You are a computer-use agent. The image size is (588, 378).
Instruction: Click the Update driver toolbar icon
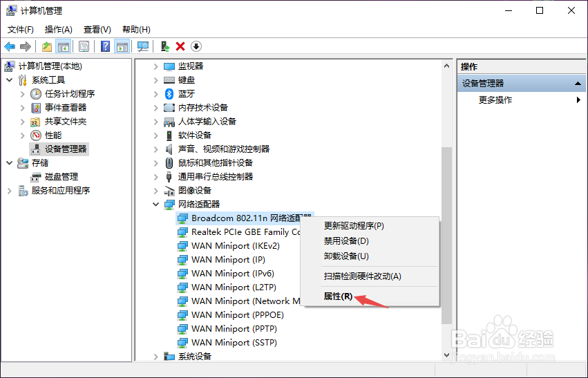[165, 46]
